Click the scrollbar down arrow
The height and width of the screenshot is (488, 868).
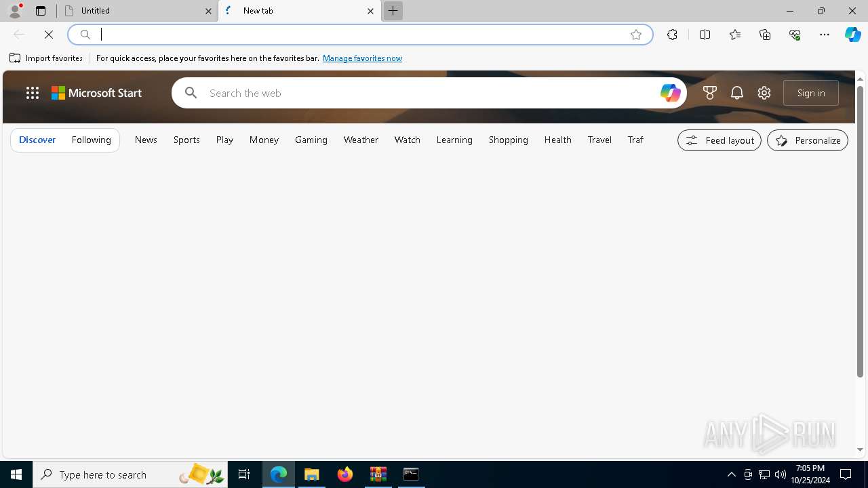860,449
